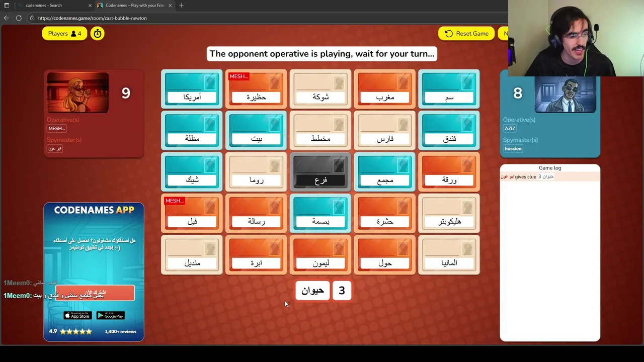Screen dimensions: 644x362
Task: Click the clue number 3
Action: (342, 291)
